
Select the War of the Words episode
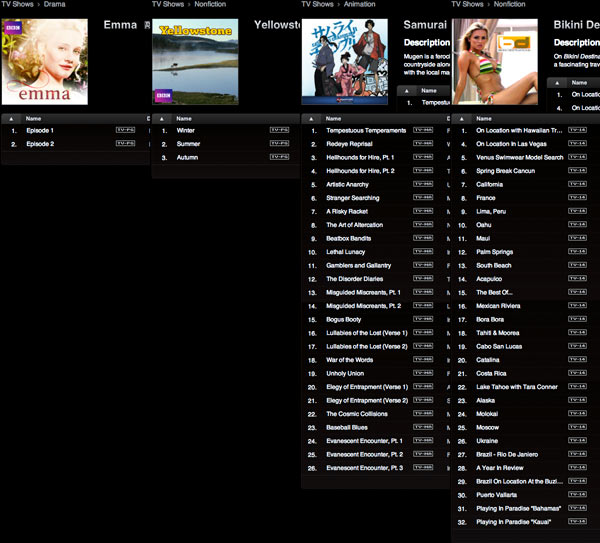pyautogui.click(x=350, y=360)
